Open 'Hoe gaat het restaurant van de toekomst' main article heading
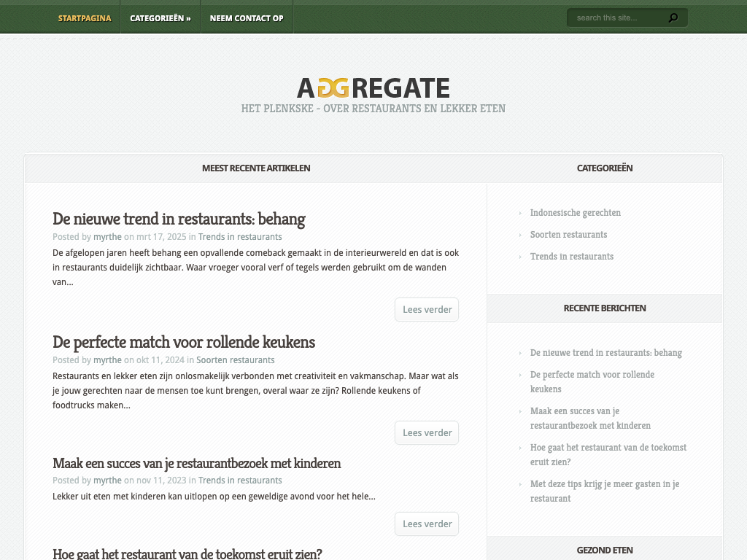Image resolution: width=747 pixels, height=560 pixels. [x=187, y=553]
